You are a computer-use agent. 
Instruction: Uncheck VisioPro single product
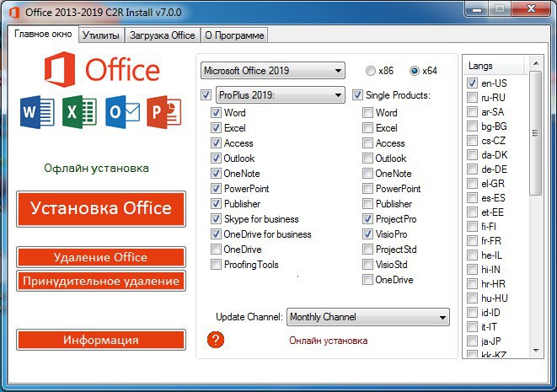click(367, 234)
